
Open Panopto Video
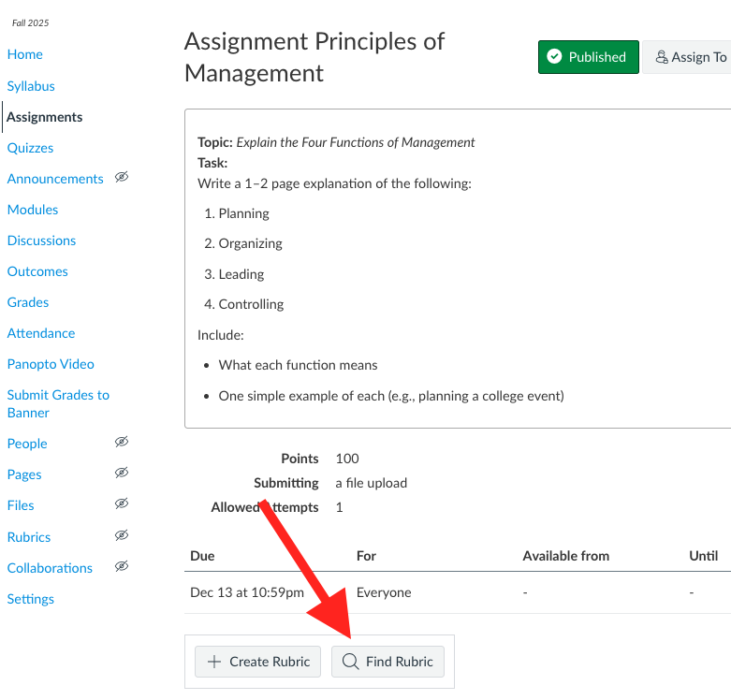pos(51,364)
